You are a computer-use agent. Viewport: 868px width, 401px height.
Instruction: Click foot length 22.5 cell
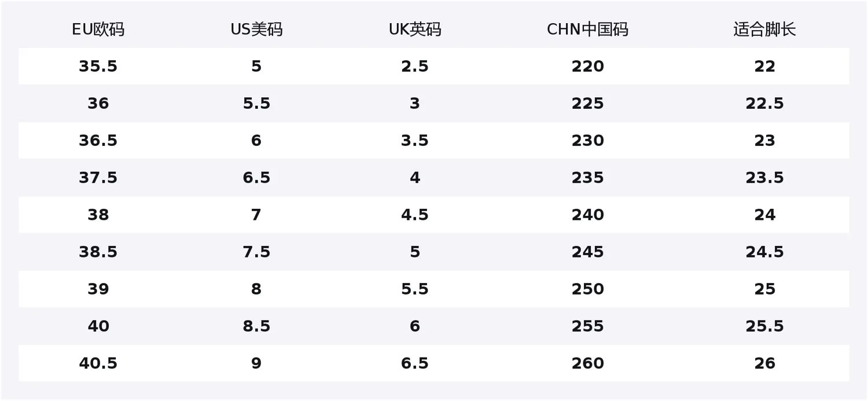[x=764, y=104]
